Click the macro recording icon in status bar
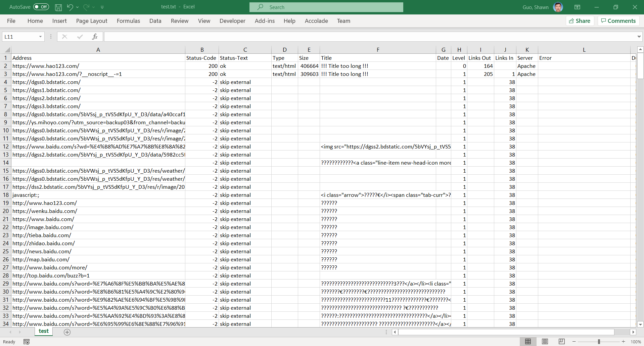The height and width of the screenshot is (346, 644). 27,342
